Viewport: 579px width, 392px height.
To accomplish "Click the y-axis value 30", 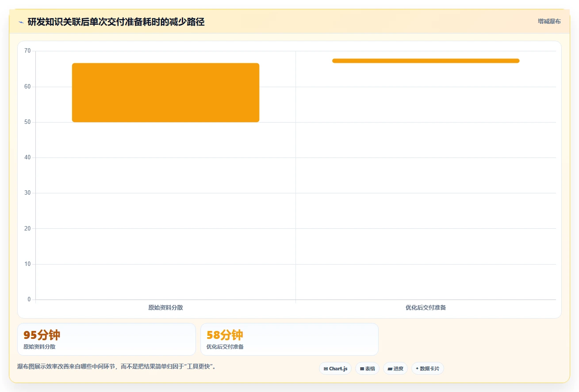I will click(x=27, y=193).
